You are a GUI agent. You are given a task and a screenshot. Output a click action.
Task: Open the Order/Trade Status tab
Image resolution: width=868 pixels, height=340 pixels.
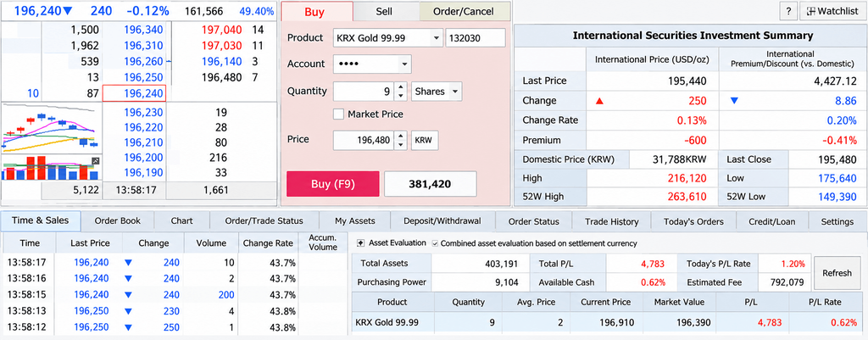[x=264, y=221]
